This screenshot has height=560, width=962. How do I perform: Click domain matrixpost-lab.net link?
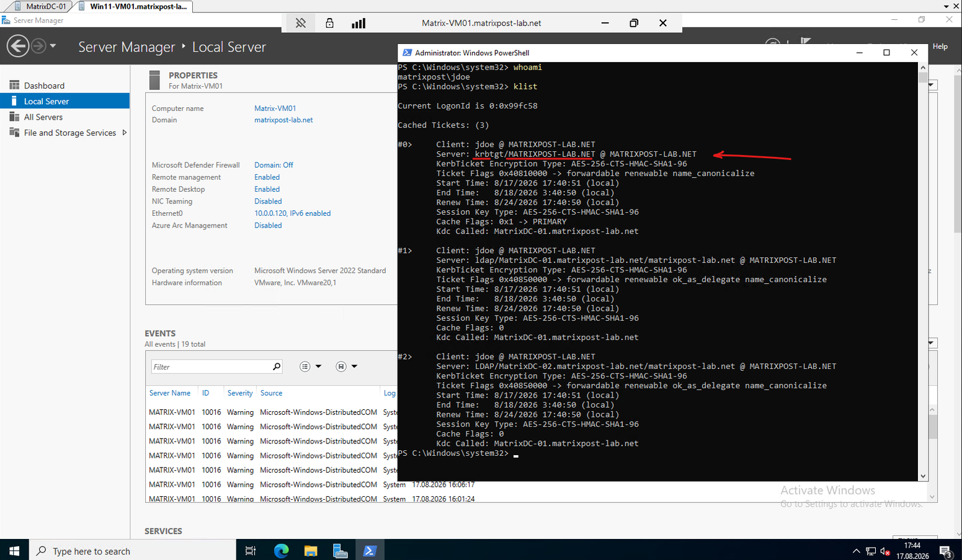[x=283, y=120]
